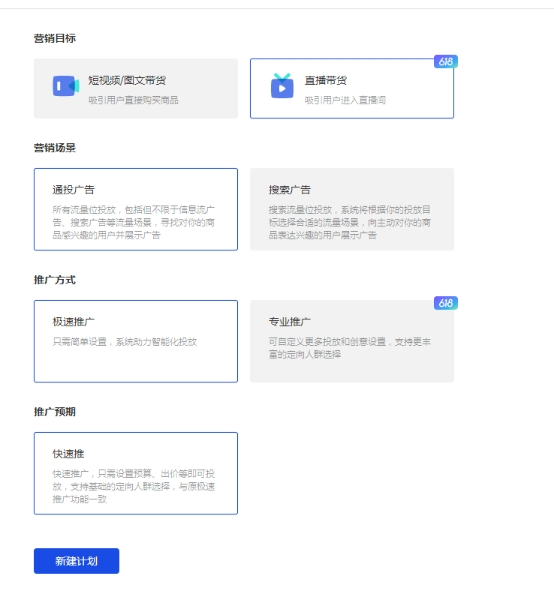Select the 直播带货 marketing goal
Screen dimensions: 554x601
pyautogui.click(x=352, y=89)
